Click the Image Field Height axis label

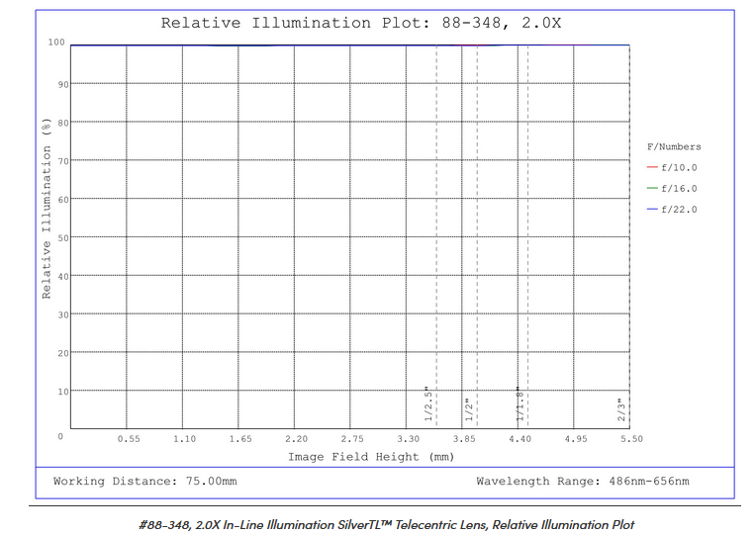(371, 457)
